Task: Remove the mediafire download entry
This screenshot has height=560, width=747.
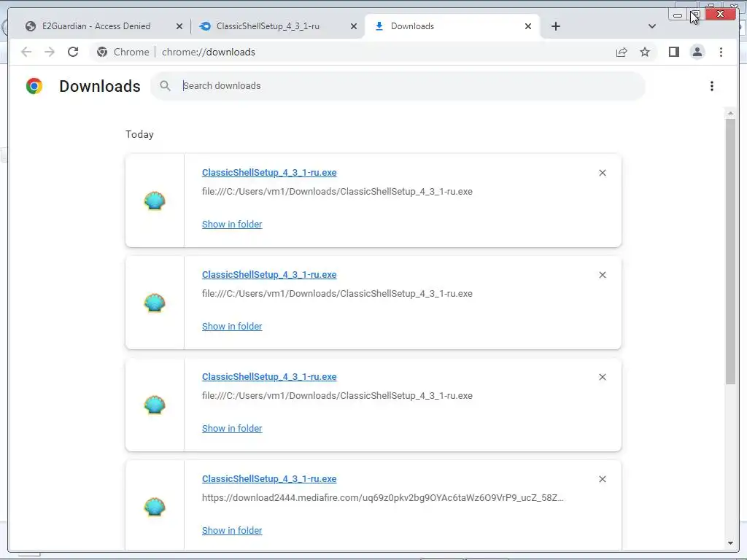Action: (x=602, y=479)
